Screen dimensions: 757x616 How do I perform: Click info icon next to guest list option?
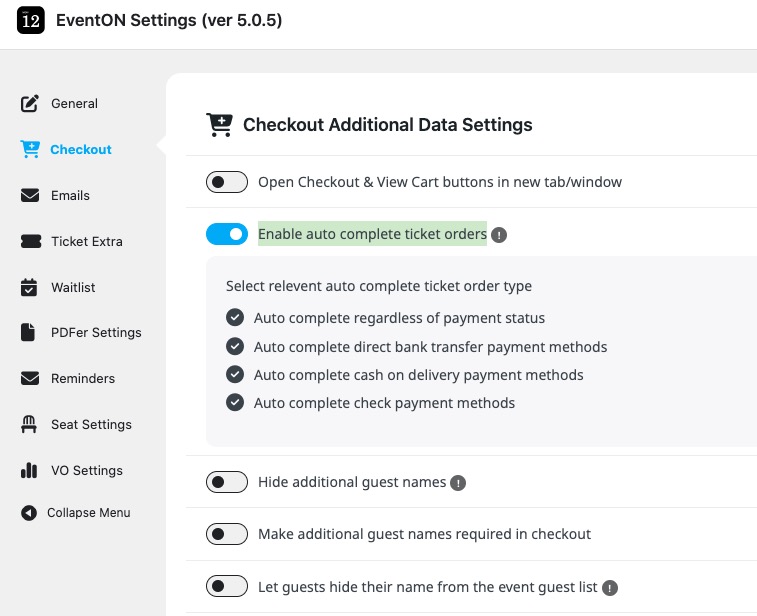point(610,587)
